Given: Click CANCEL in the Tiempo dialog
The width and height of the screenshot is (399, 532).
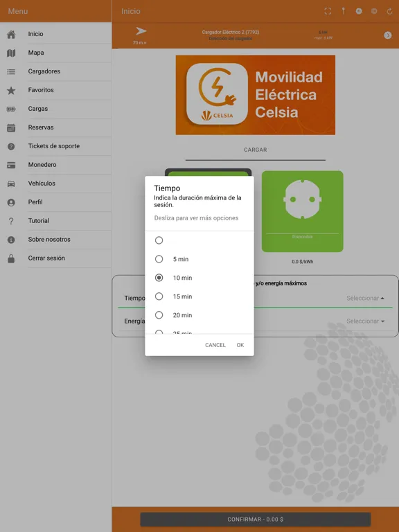Looking at the screenshot, I should click(215, 345).
